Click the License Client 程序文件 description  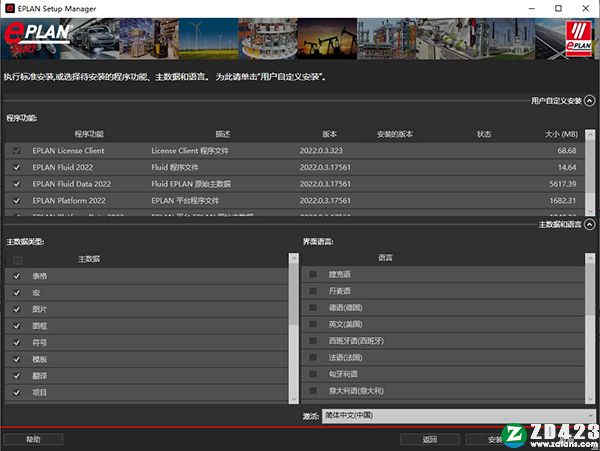(x=190, y=150)
